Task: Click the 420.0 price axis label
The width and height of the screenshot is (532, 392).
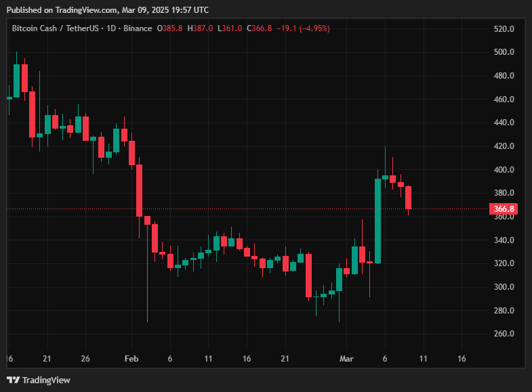Action: (x=504, y=146)
